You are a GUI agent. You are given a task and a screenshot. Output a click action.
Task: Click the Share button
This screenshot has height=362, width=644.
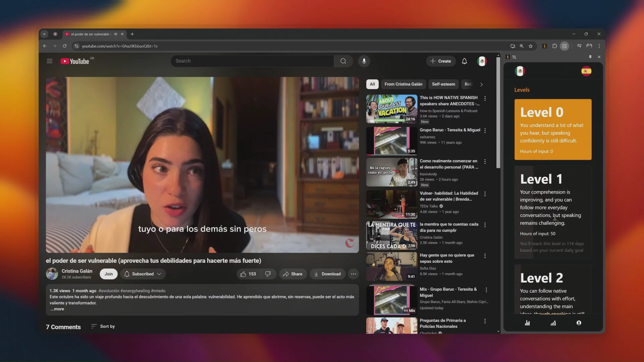pos(292,274)
